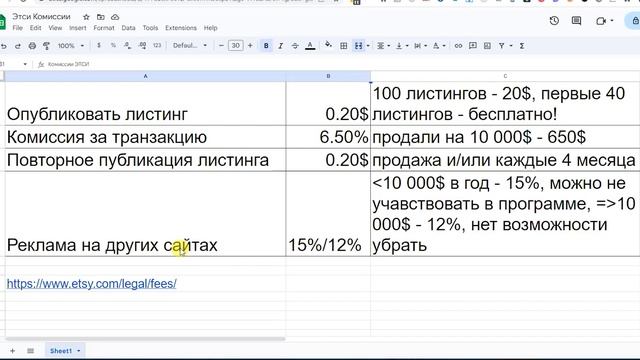640x360 pixels.
Task: Start a Meet call with camera icon
Action: (601, 21)
